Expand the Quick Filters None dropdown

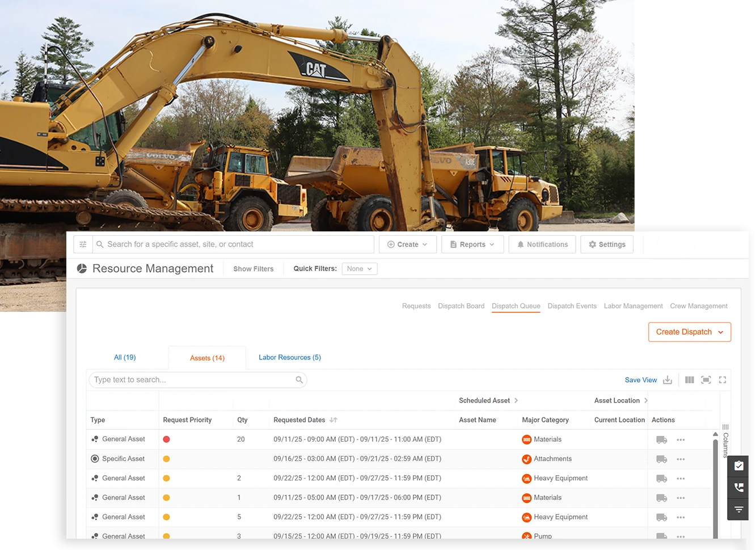[x=359, y=268]
